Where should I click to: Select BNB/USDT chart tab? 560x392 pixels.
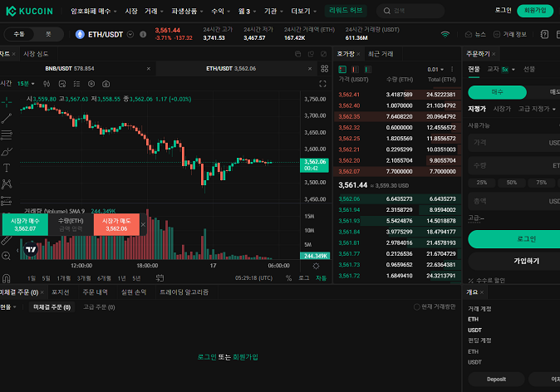coord(70,69)
